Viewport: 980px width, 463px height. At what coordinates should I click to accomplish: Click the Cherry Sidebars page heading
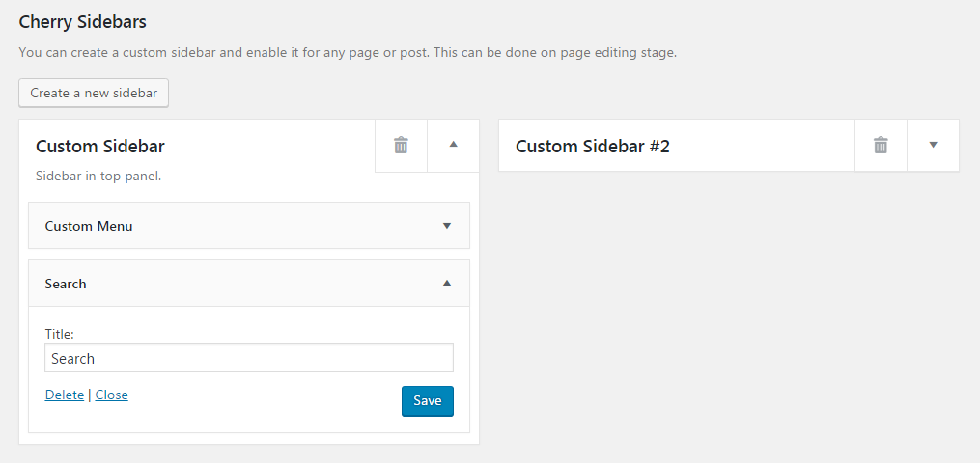pyautogui.click(x=82, y=21)
